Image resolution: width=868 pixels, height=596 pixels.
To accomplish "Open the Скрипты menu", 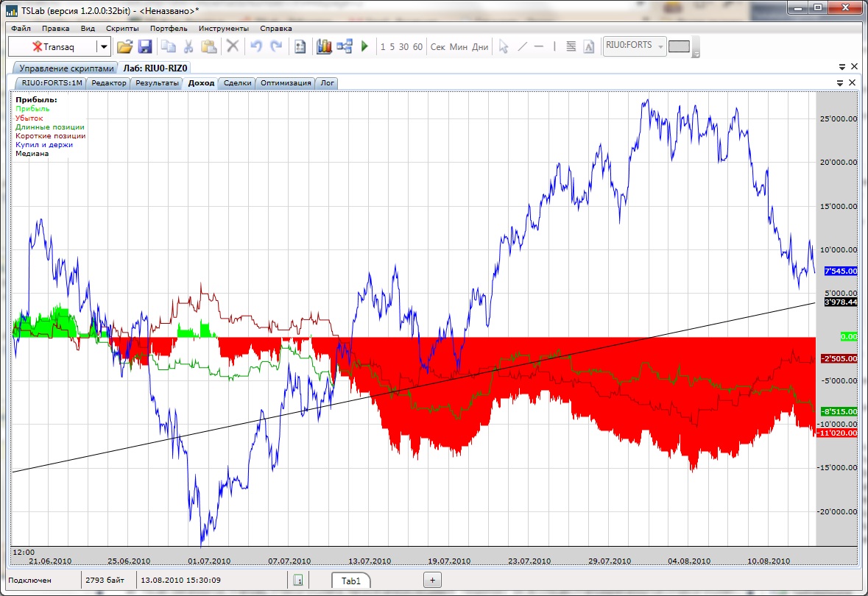I will [x=122, y=29].
